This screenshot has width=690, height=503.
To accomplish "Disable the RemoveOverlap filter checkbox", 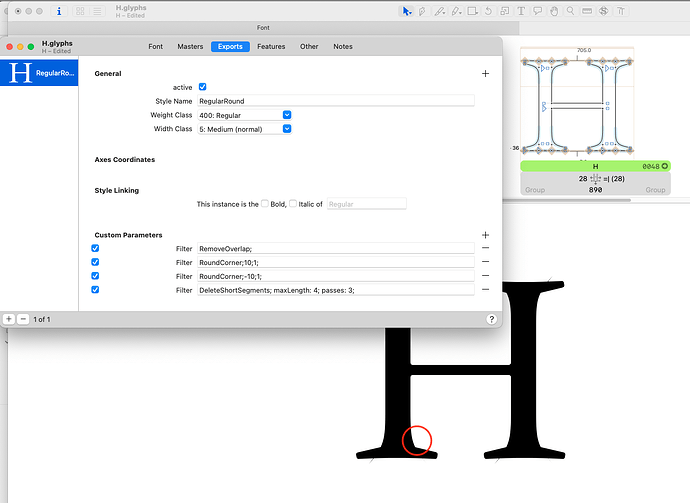I will [x=95, y=248].
